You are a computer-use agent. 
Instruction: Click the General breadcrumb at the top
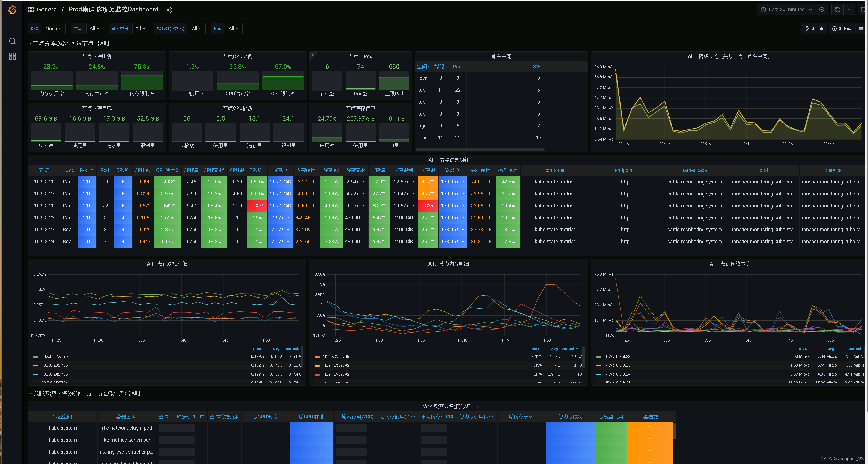[47, 10]
